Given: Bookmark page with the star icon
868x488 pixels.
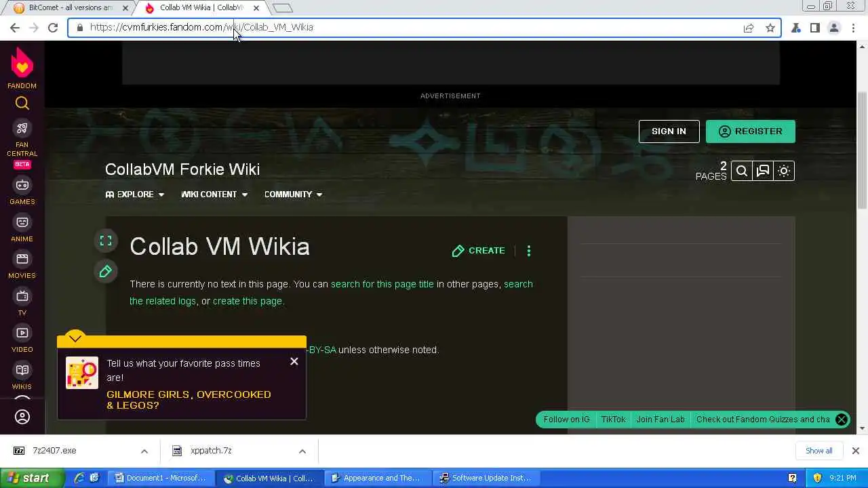Looking at the screenshot, I should pos(770,28).
